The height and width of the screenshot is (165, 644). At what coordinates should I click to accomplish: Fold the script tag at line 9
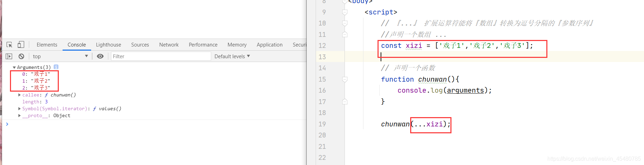(x=345, y=12)
